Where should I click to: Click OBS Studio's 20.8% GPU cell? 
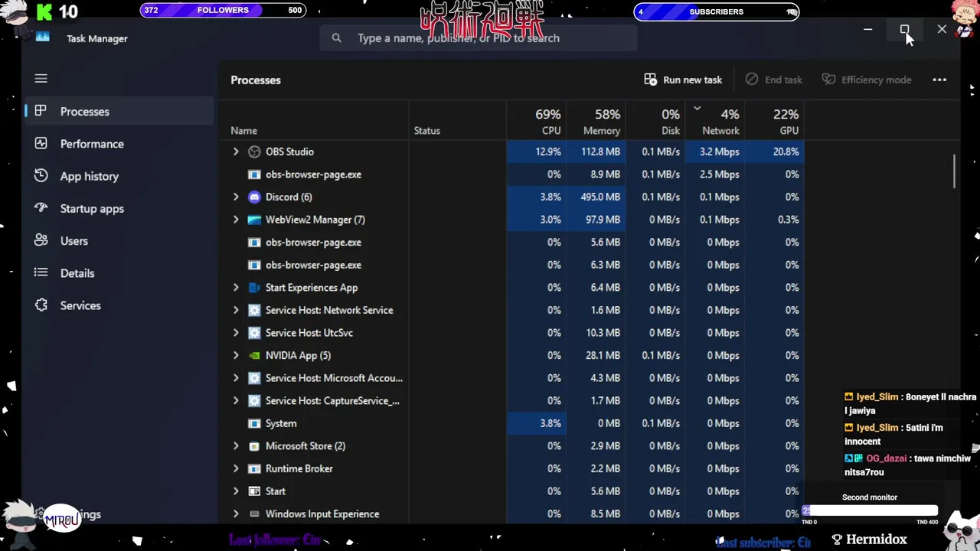pos(775,152)
